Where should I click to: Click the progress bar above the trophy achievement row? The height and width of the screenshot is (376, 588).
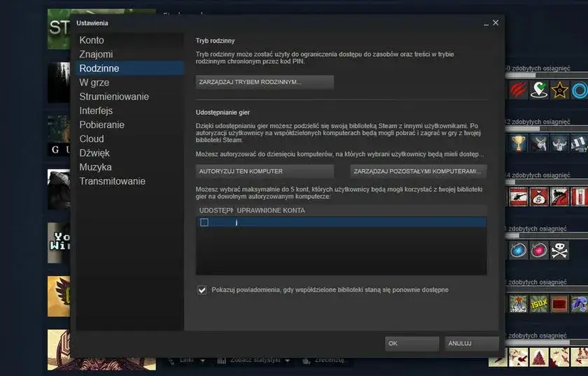(x=547, y=129)
